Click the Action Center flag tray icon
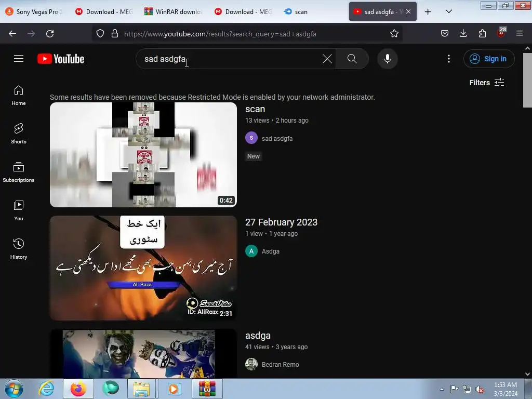The width and height of the screenshot is (532, 399). click(x=454, y=390)
